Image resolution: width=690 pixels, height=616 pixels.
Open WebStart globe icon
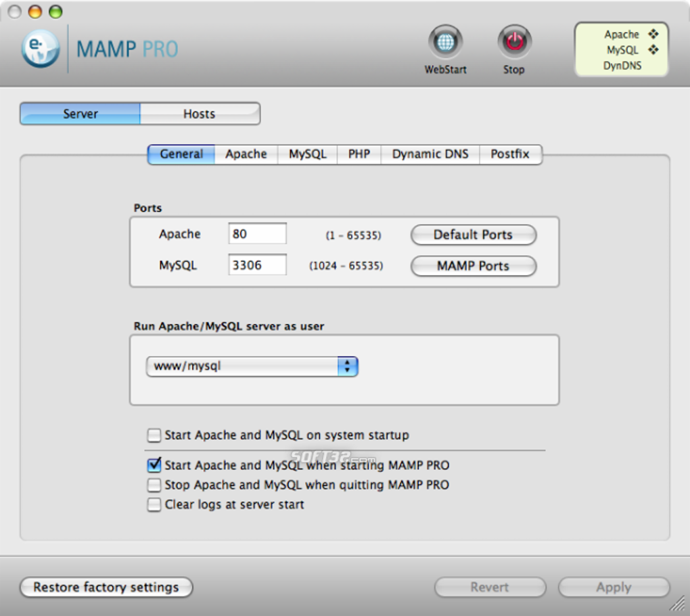[x=445, y=42]
